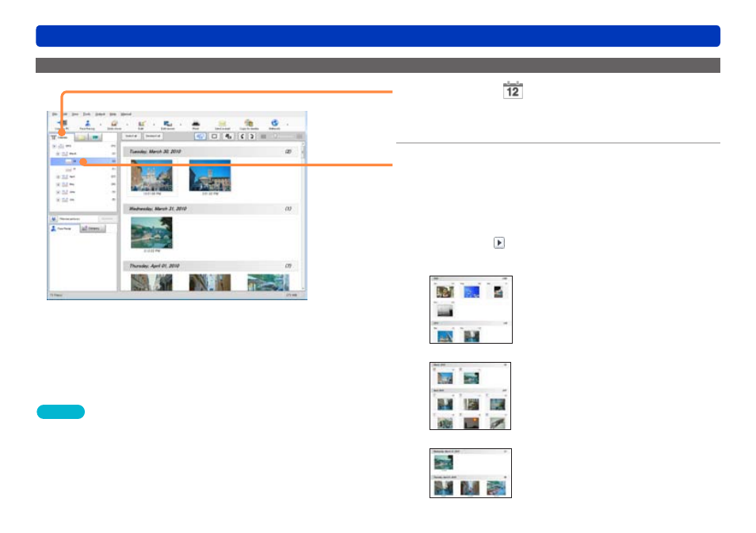
Task: Open the Manual menu
Action: (x=126, y=114)
